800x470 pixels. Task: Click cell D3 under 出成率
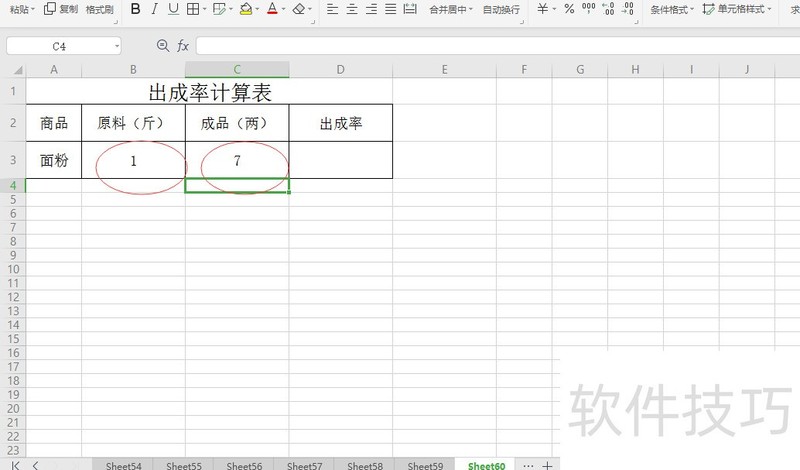340,160
